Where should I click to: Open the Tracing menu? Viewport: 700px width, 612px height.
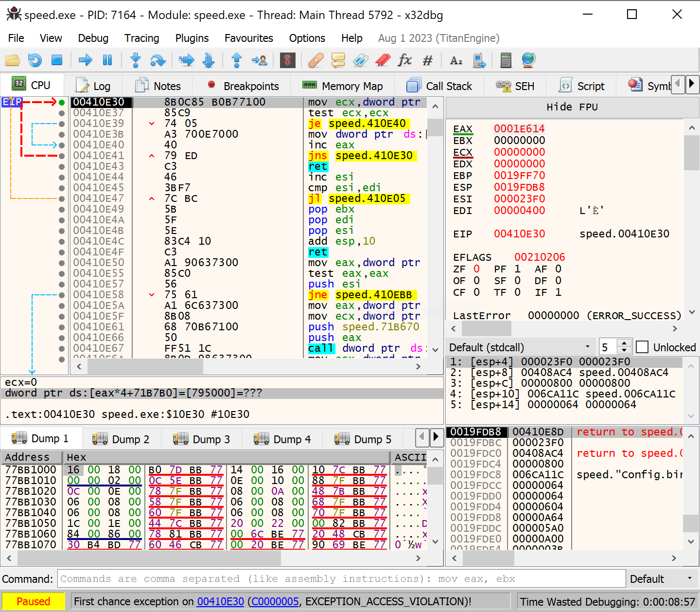pyautogui.click(x=141, y=38)
